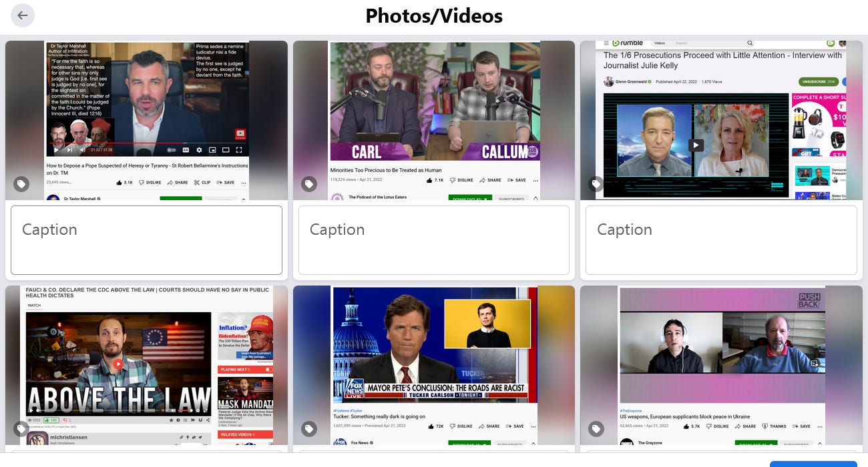This screenshot has width=868, height=467.
Task: Go back using the arrow button
Action: [23, 15]
